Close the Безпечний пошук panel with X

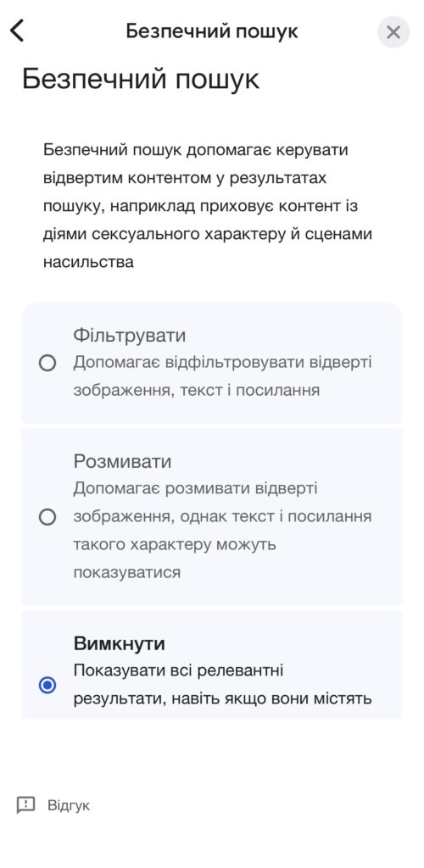(x=393, y=32)
